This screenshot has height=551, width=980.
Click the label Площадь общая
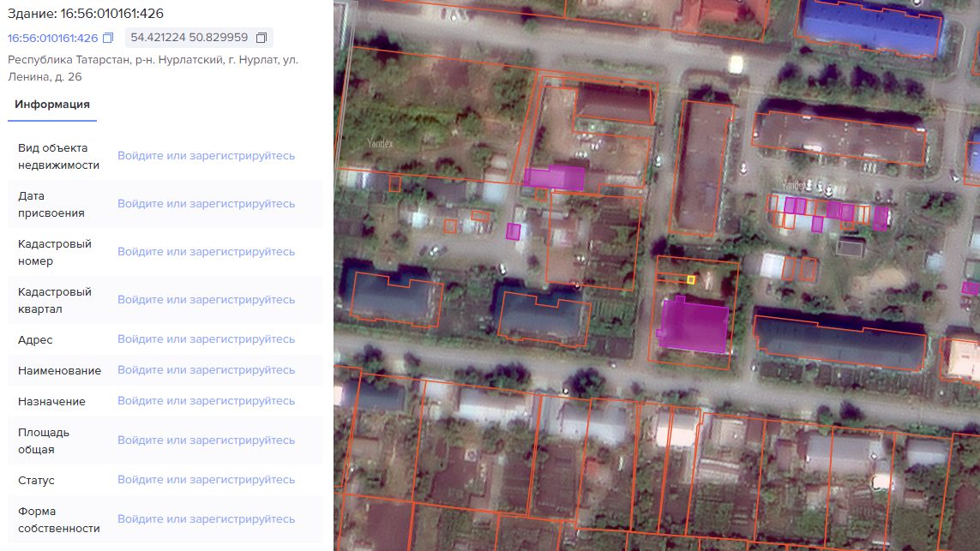click(x=44, y=441)
